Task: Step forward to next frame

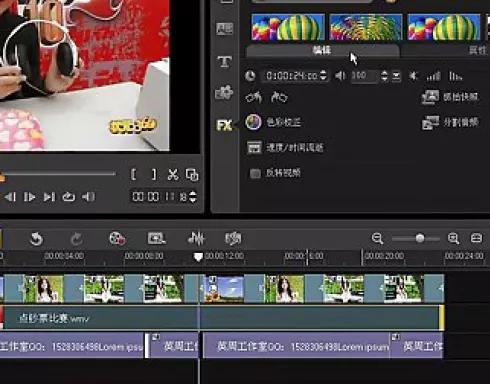Action: (29, 197)
